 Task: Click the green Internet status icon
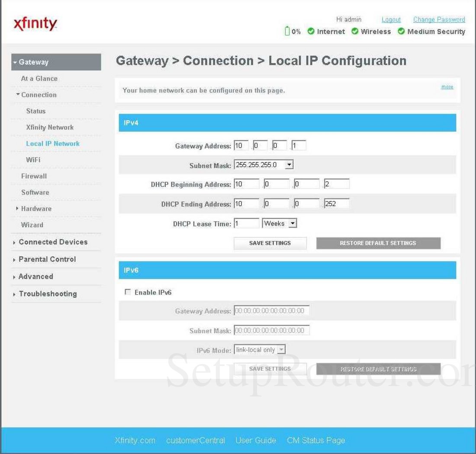point(311,31)
